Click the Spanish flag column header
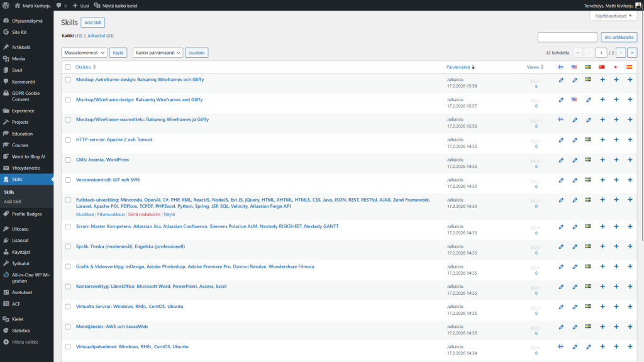 pos(629,67)
